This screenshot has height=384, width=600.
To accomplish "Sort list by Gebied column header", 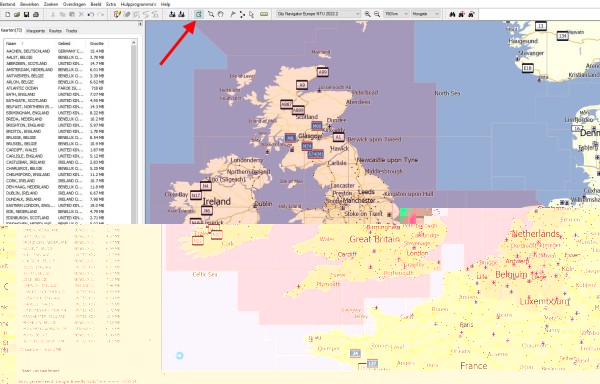I will pos(72,44).
